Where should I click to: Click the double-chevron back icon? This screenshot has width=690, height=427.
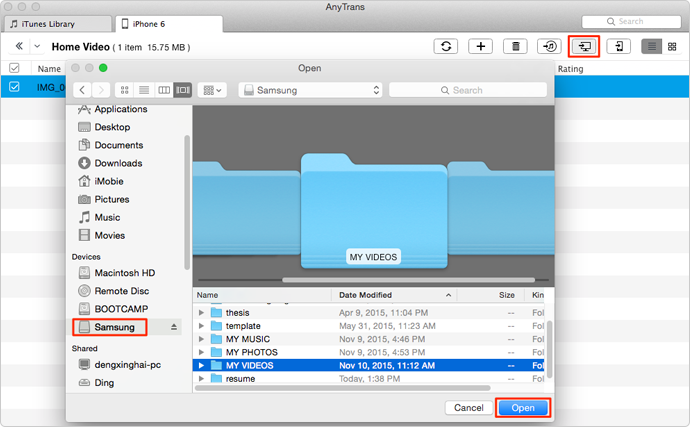pyautogui.click(x=19, y=46)
